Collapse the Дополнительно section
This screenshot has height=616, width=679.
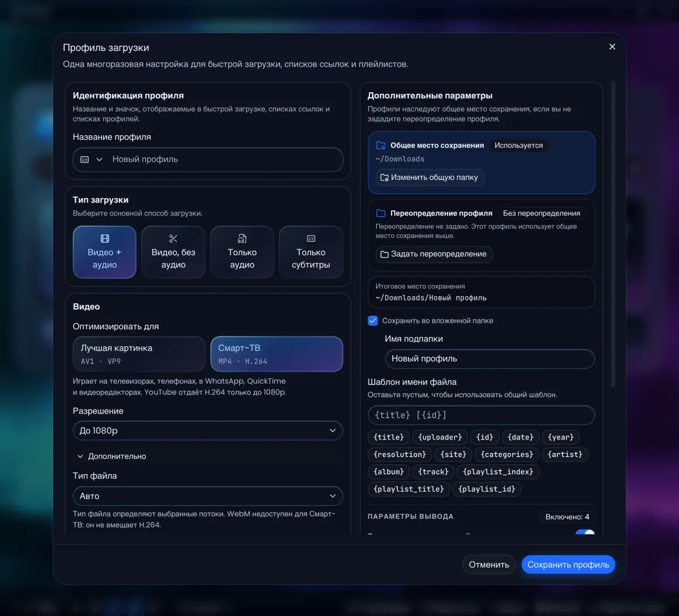tap(112, 456)
